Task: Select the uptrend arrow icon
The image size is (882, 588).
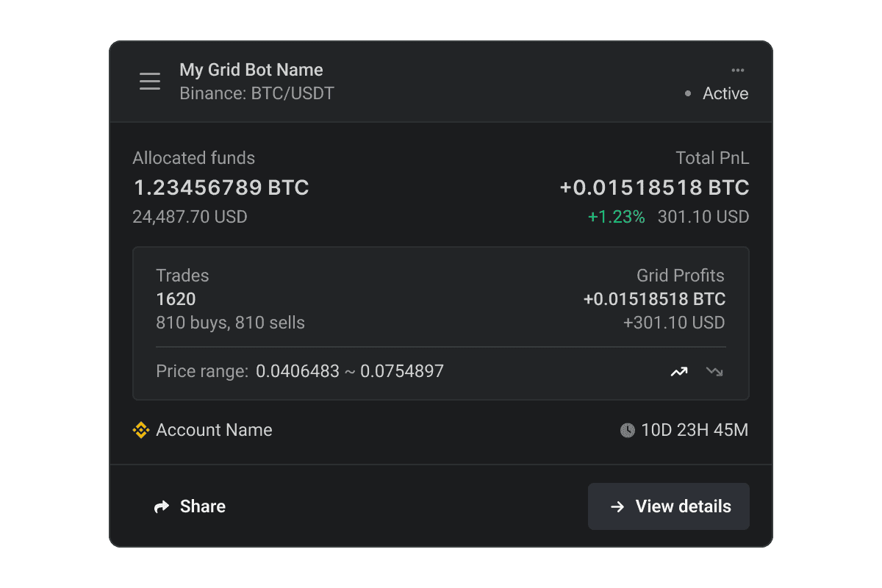Action: click(x=679, y=372)
